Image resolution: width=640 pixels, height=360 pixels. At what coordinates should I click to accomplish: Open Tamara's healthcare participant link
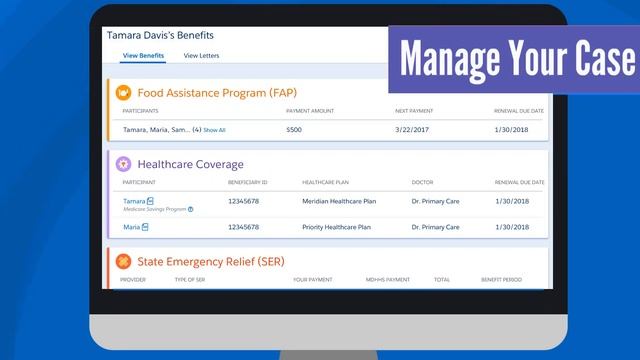pyautogui.click(x=134, y=201)
